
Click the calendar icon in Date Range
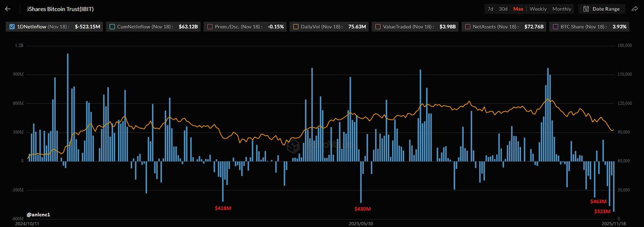coord(586,9)
